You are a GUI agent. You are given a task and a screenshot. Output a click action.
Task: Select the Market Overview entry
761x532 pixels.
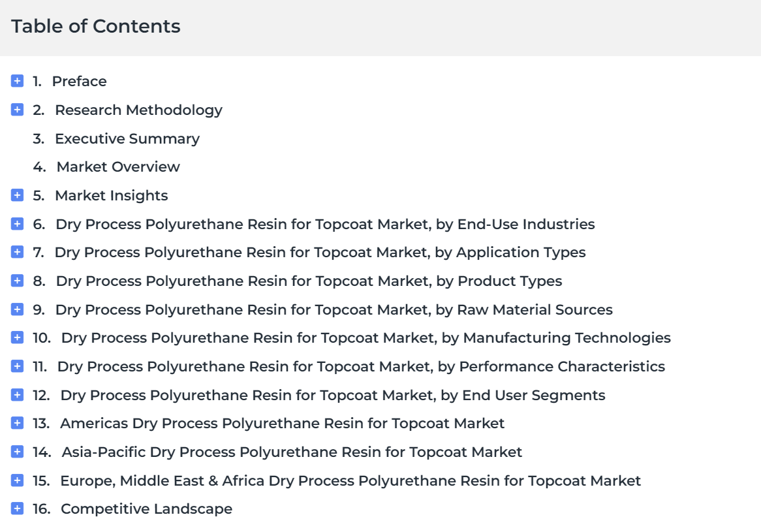pos(118,167)
